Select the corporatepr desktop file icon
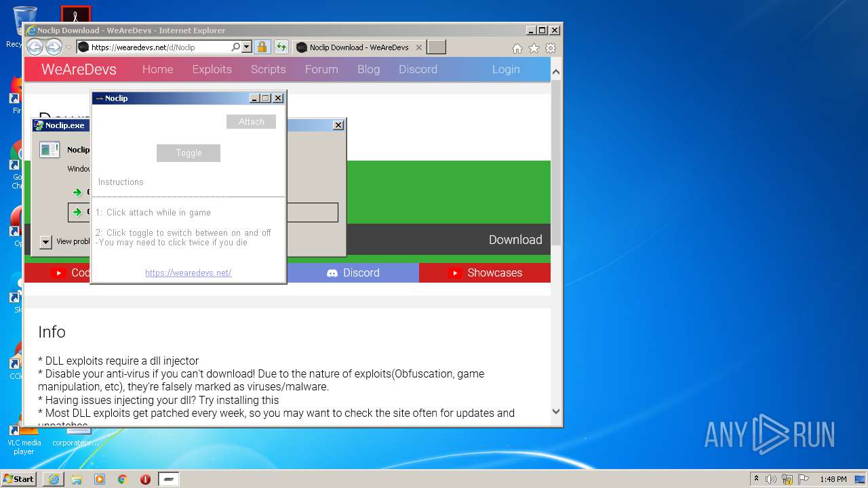This screenshot has width=868, height=488. [76, 437]
